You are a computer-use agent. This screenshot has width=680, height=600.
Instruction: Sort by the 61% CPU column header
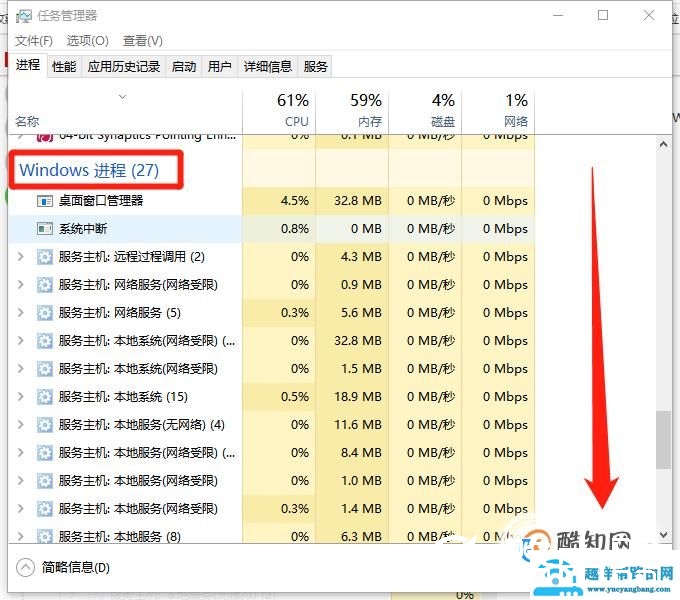(279, 111)
